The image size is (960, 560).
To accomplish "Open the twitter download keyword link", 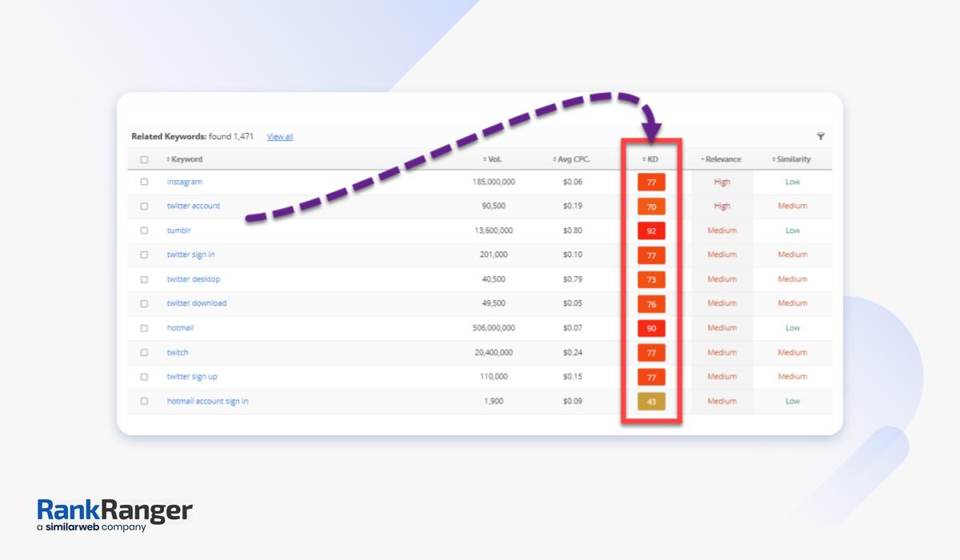I will point(197,303).
